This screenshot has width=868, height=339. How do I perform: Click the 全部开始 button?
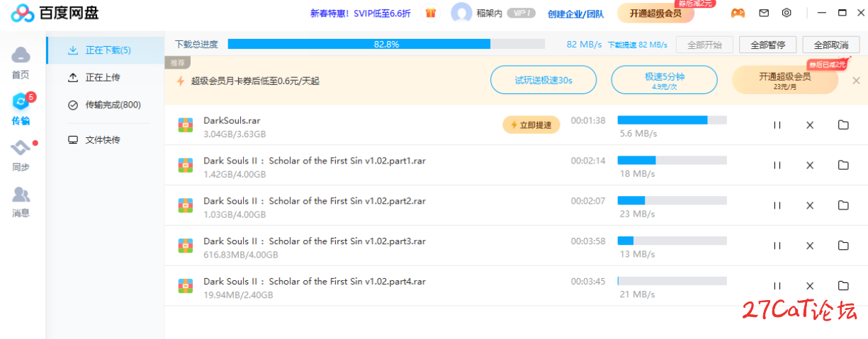704,45
